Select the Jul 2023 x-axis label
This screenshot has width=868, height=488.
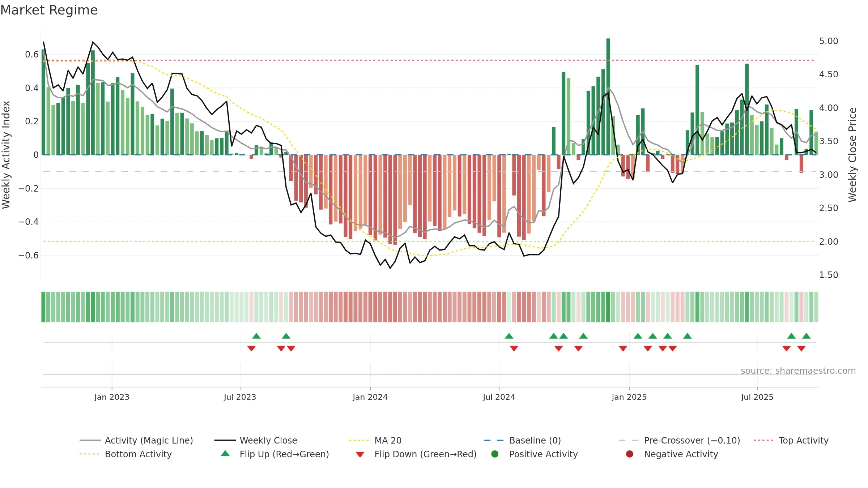pyautogui.click(x=240, y=397)
